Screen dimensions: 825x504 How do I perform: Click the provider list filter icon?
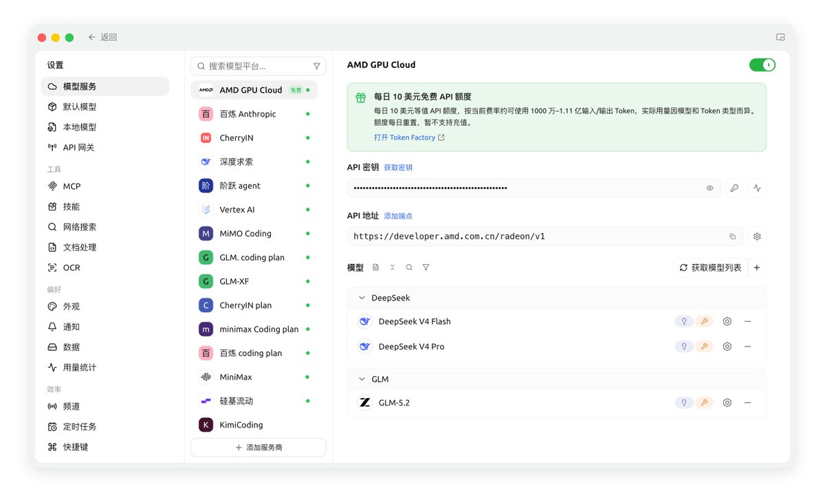tap(316, 66)
